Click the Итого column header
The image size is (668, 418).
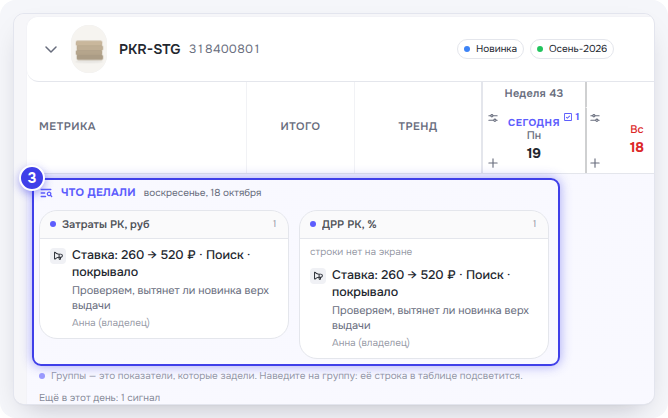300,126
